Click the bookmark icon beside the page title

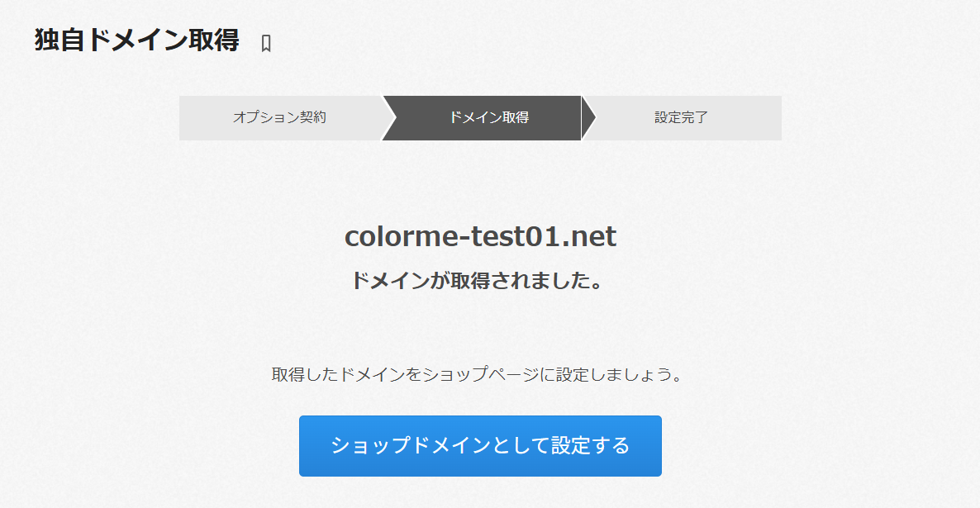point(266,43)
